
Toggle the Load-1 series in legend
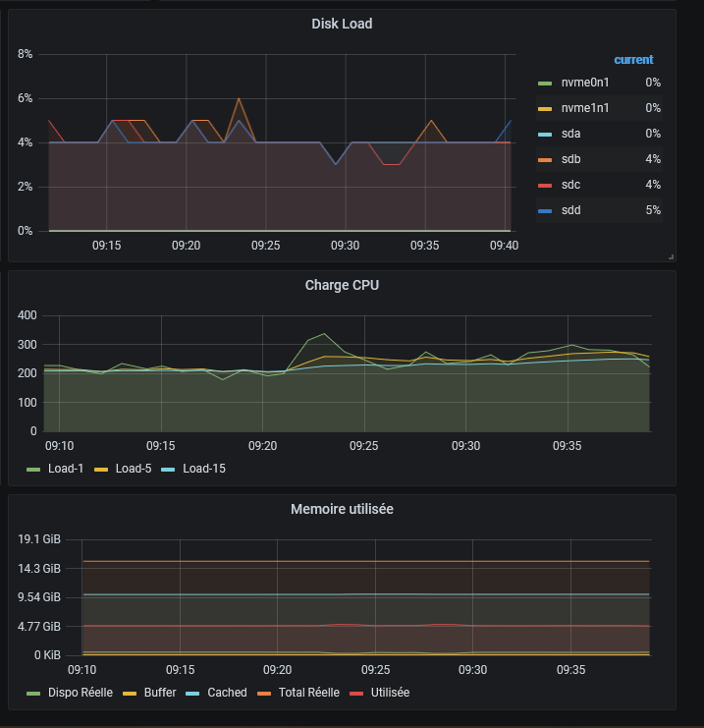66,469
